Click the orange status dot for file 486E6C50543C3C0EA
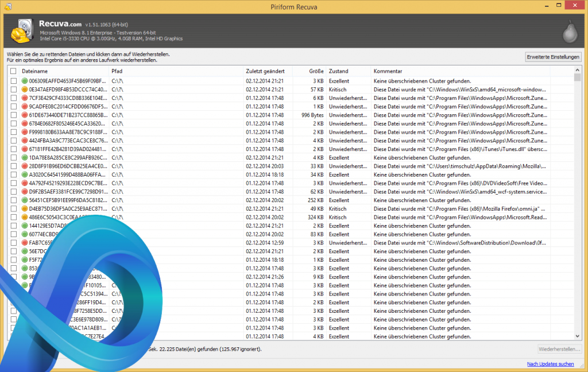 25,218
